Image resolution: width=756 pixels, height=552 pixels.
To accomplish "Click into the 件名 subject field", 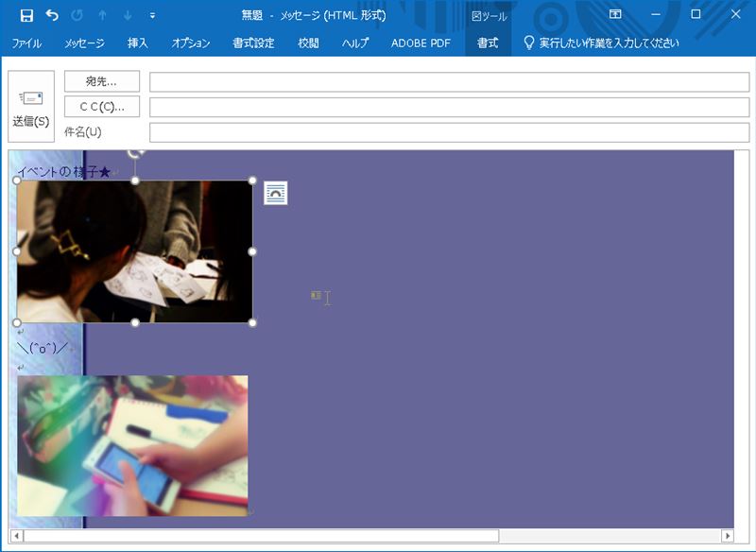I will coord(449,132).
